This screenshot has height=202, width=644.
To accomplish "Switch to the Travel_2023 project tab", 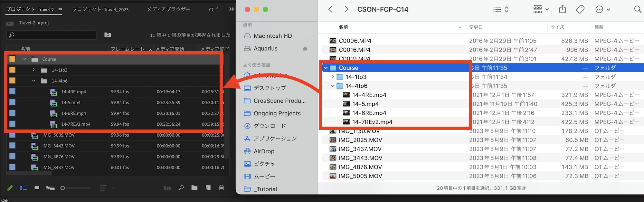I will coord(100,10).
